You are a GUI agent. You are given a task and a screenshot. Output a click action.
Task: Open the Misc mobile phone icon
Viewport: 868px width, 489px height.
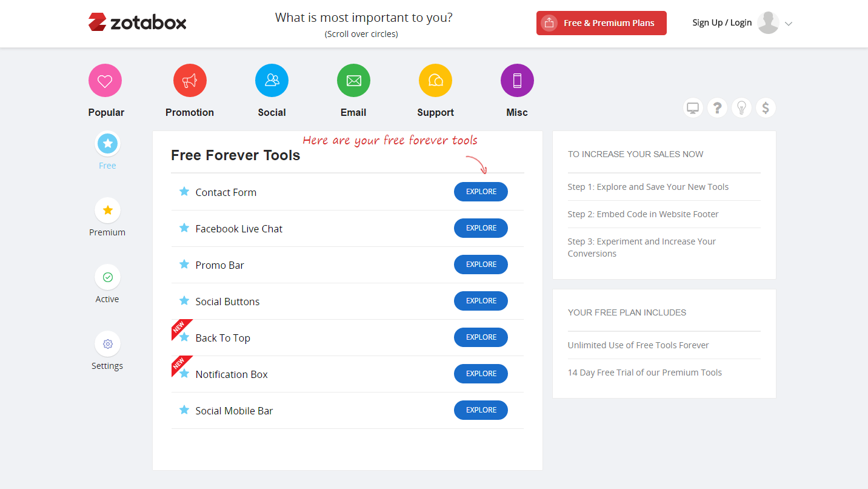point(517,81)
